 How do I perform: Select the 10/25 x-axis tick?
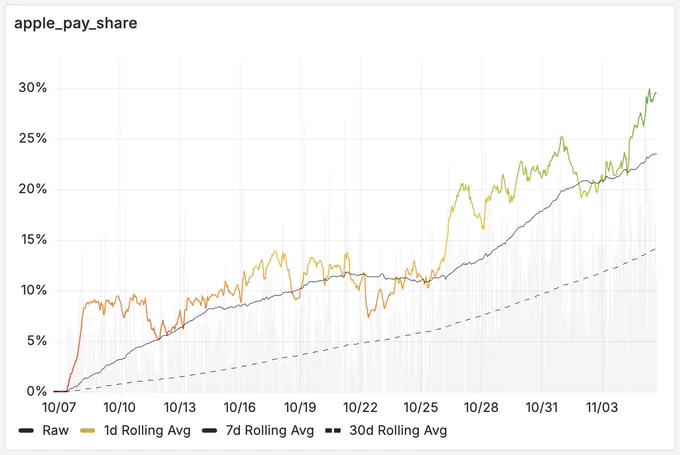pyautogui.click(x=421, y=407)
